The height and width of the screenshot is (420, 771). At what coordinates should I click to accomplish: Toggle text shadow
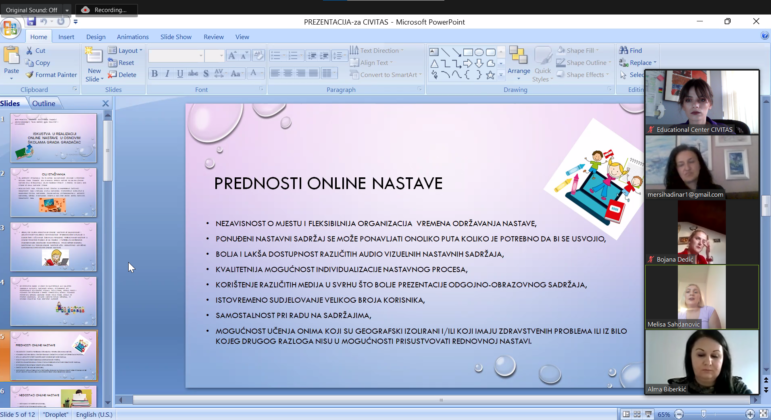click(206, 74)
